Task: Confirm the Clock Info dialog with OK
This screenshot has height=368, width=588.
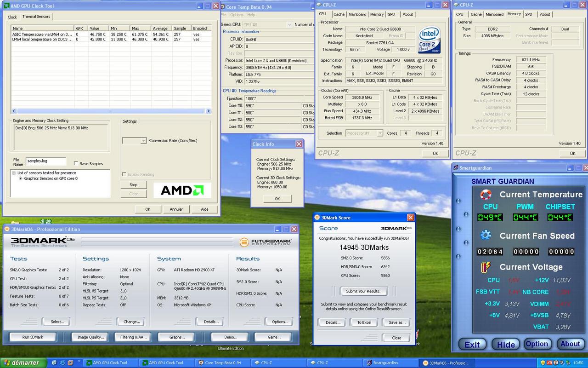Action: (277, 199)
